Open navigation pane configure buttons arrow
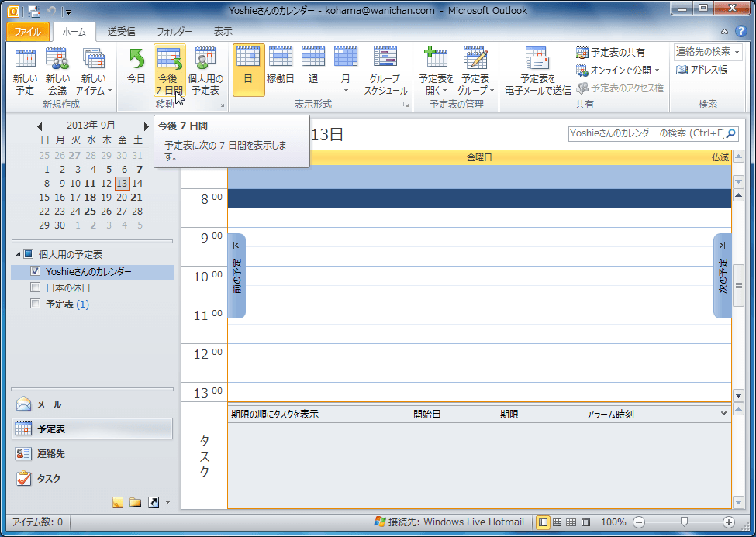The height and width of the screenshot is (537, 756). (167, 503)
